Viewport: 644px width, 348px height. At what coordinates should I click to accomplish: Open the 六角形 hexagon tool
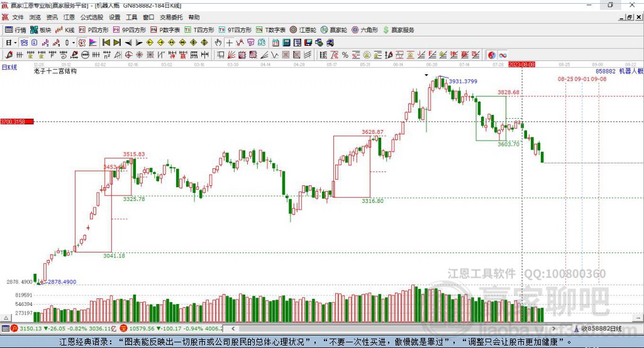(365, 30)
